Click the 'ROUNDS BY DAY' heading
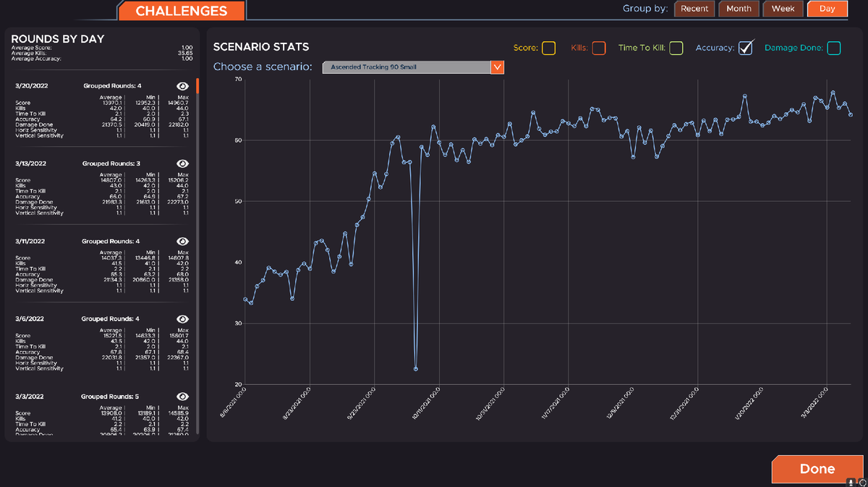The height and width of the screenshot is (487, 868). point(58,39)
